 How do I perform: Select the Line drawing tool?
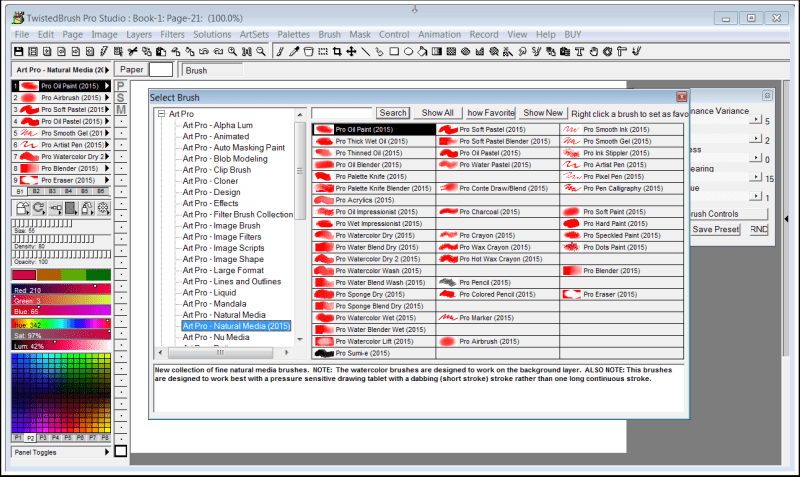365,51
